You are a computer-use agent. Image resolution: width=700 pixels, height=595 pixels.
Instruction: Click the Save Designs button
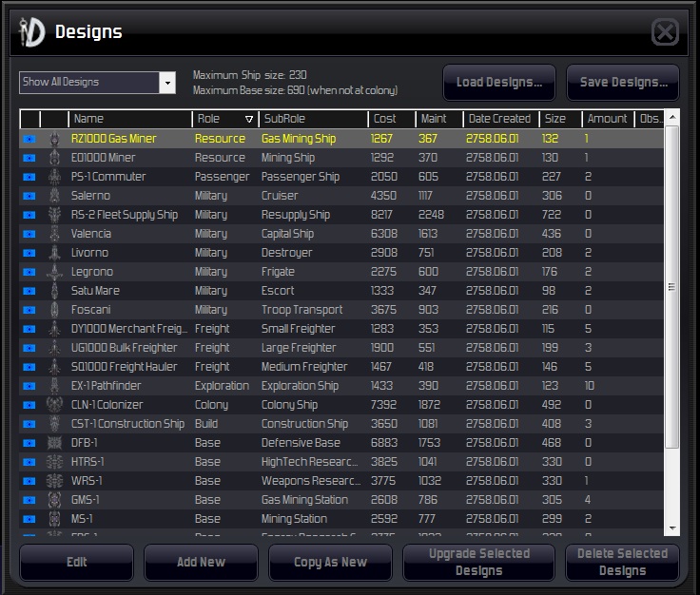(x=623, y=83)
